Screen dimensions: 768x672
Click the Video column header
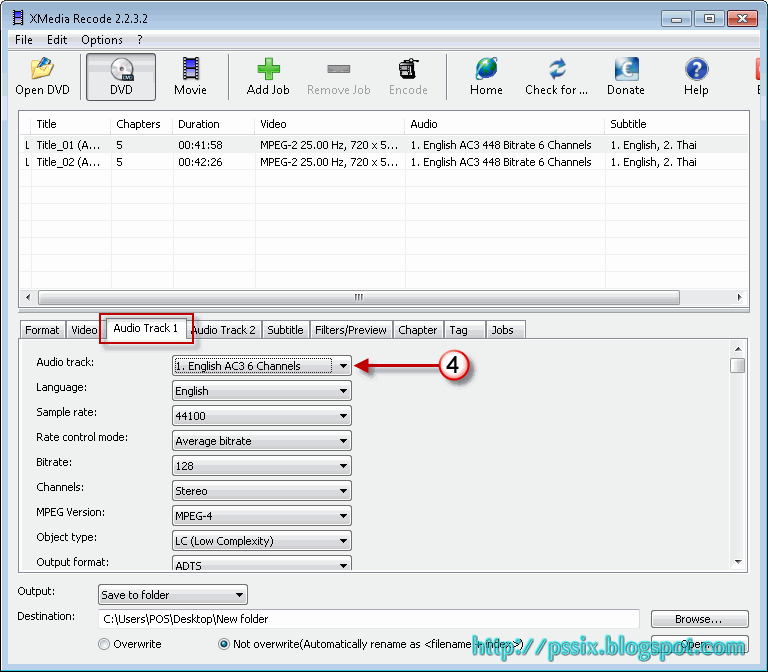pos(330,124)
